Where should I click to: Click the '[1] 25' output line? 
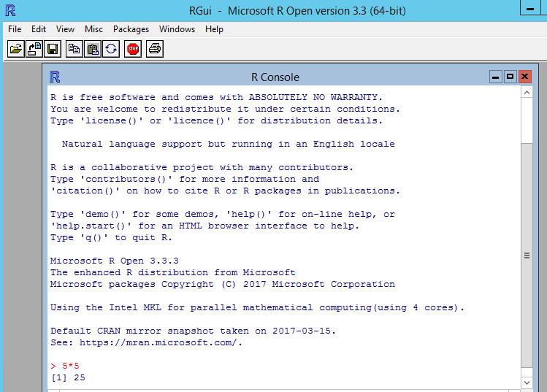[68, 377]
